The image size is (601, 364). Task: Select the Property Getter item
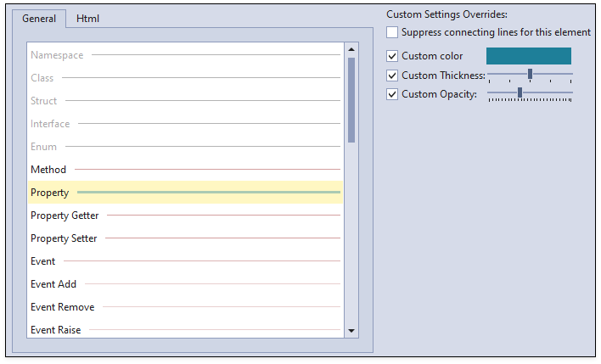tap(186, 216)
